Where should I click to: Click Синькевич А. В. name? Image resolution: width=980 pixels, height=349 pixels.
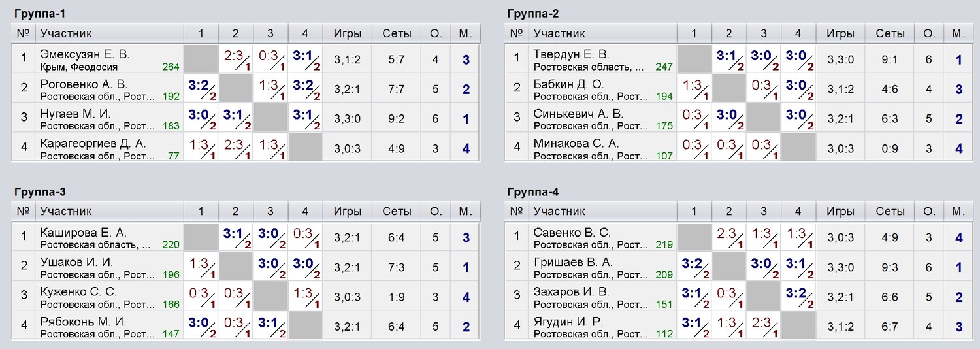point(578,114)
